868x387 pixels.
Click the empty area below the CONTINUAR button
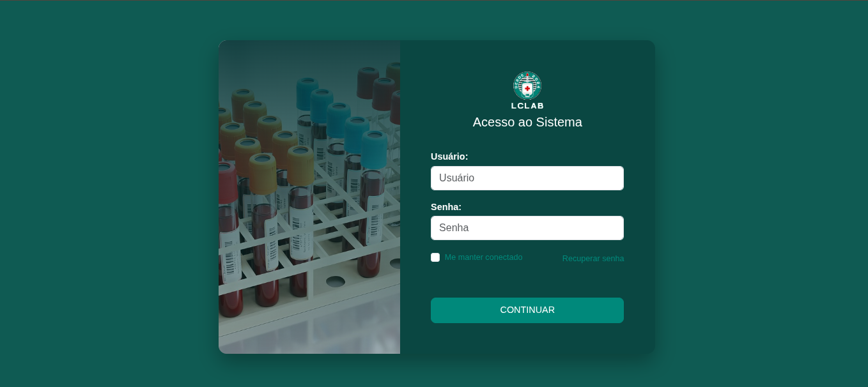pyautogui.click(x=527, y=338)
